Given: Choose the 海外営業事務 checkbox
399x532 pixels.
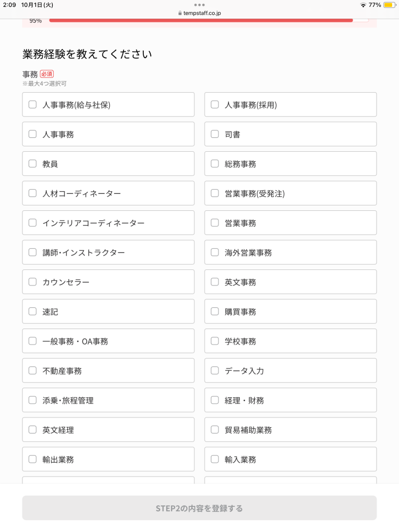Looking at the screenshot, I should [x=215, y=252].
